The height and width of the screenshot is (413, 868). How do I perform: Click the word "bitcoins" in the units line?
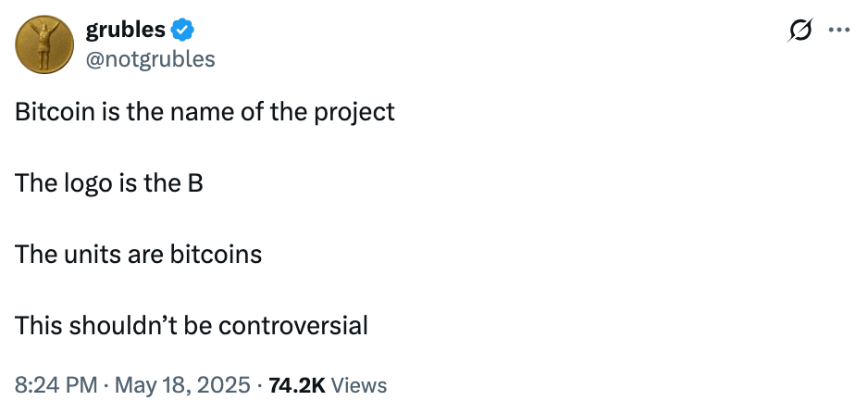pos(216,255)
